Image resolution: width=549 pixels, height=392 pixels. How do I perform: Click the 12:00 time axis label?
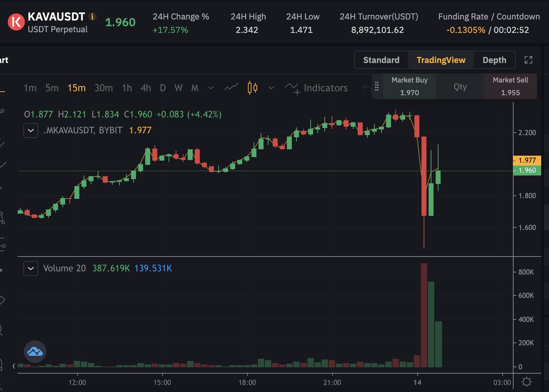(77, 382)
